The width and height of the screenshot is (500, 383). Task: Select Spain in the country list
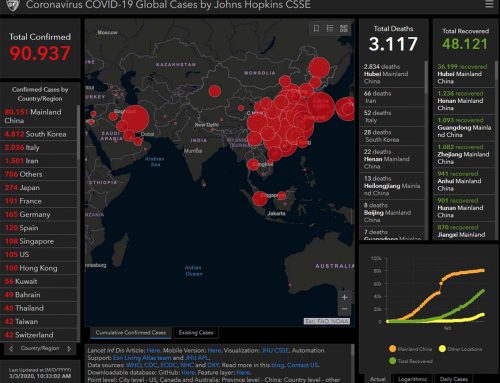coord(39,228)
